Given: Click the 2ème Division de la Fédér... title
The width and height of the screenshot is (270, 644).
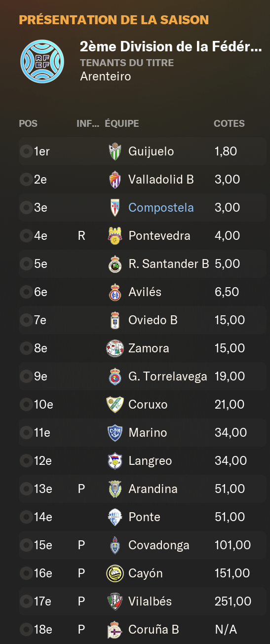Looking at the screenshot, I should click(x=171, y=47).
